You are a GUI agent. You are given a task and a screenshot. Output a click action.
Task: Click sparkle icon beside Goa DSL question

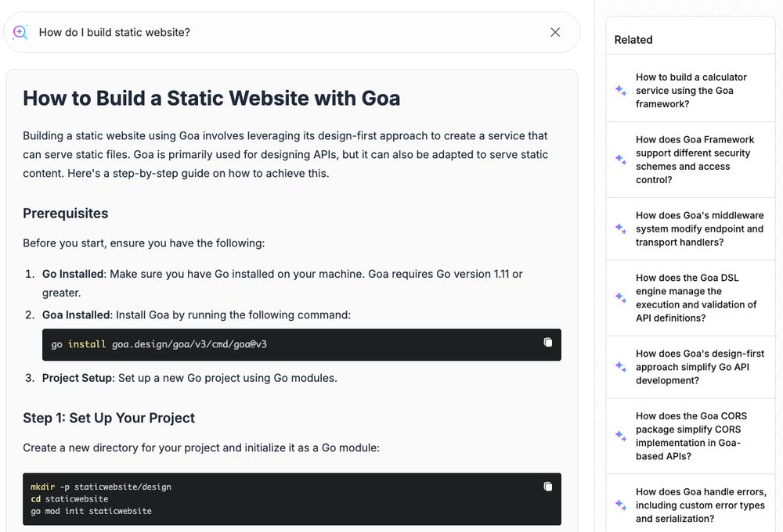click(x=621, y=298)
